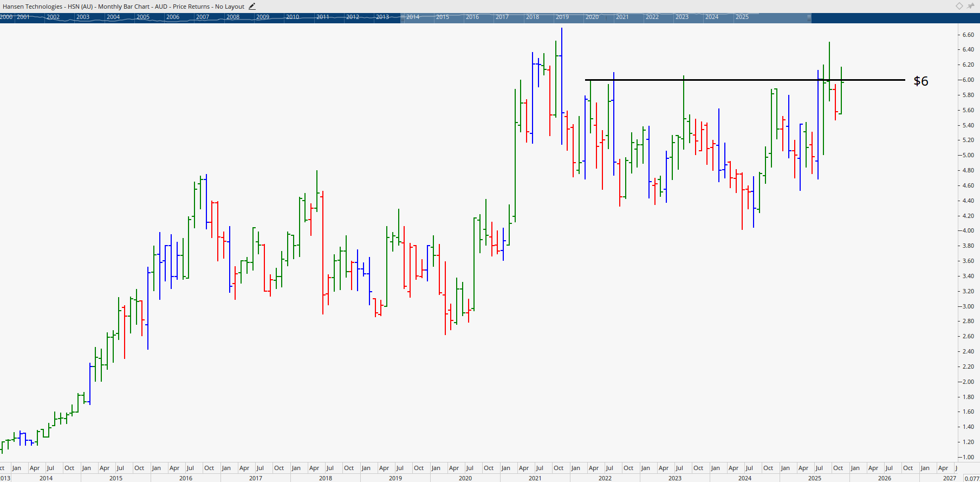This screenshot has height=482, width=980.
Task: Click the 2024 year on the bottom time axis
Action: point(745,478)
